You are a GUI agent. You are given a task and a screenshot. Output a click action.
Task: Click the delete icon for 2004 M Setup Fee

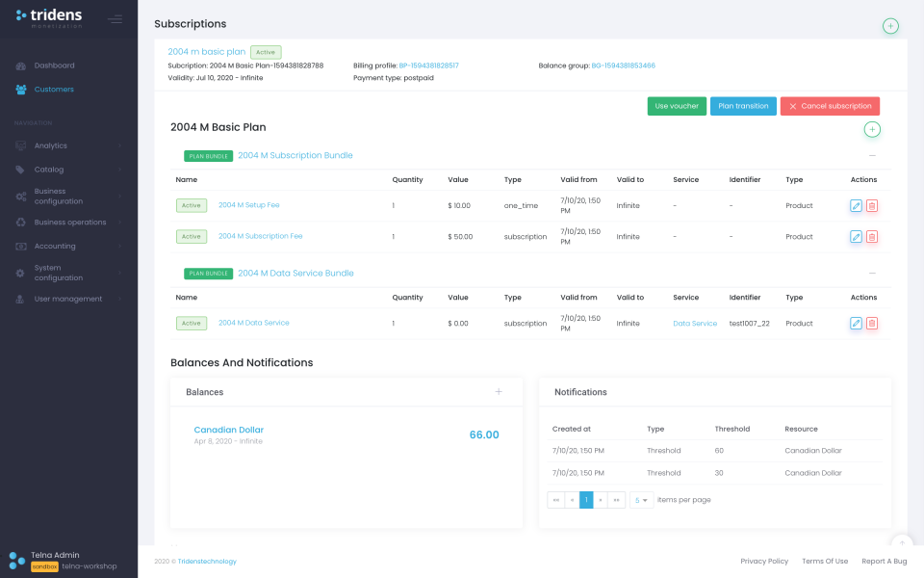click(x=872, y=205)
